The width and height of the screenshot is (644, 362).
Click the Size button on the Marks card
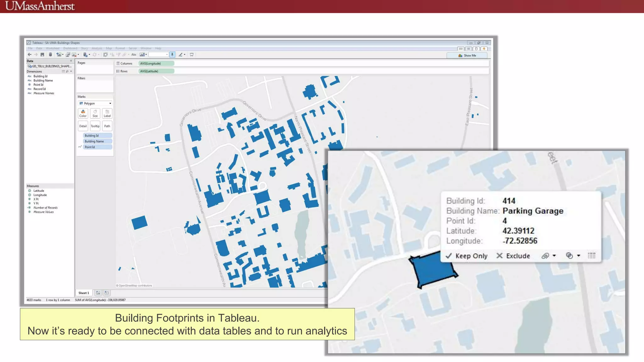coord(95,113)
